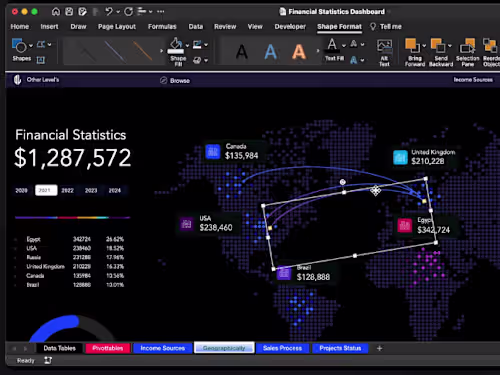Screen dimensions: 500x375
Task: Click the Text Outline icon
Action: pyautogui.click(x=354, y=44)
